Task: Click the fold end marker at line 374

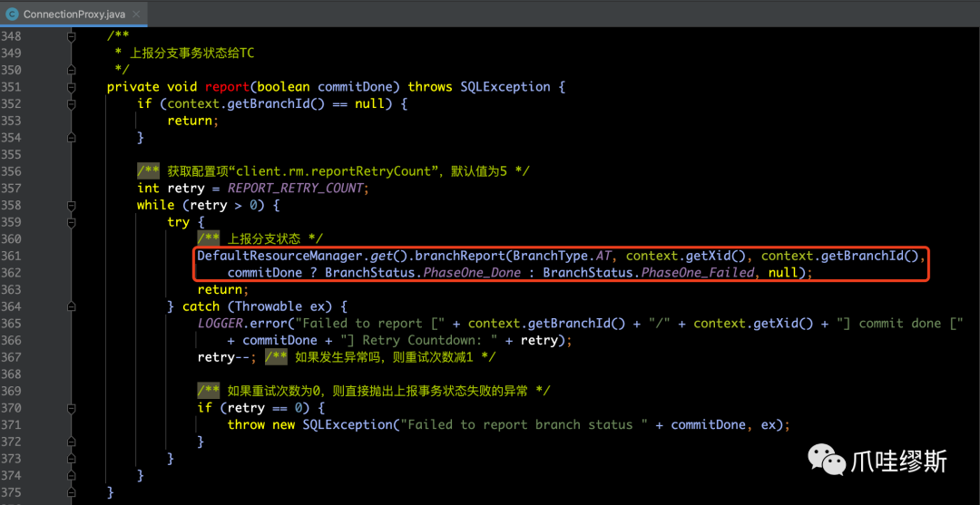Action: coord(72,475)
